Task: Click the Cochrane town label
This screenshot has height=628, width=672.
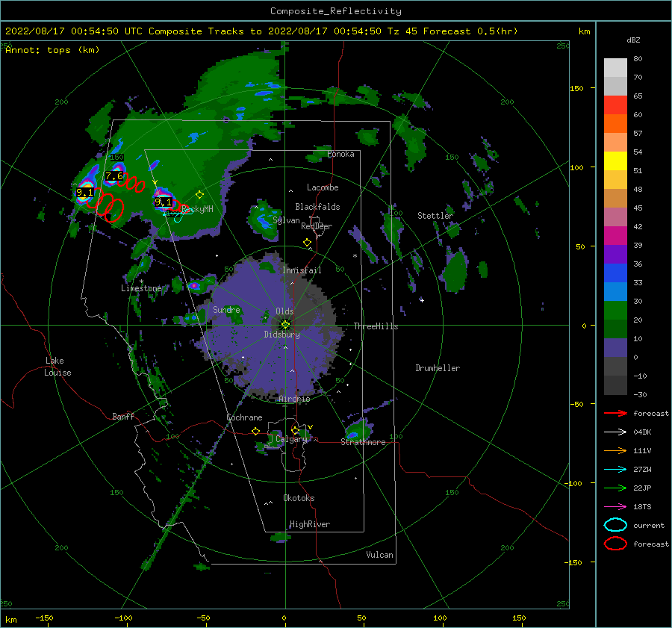Action: [x=244, y=417]
